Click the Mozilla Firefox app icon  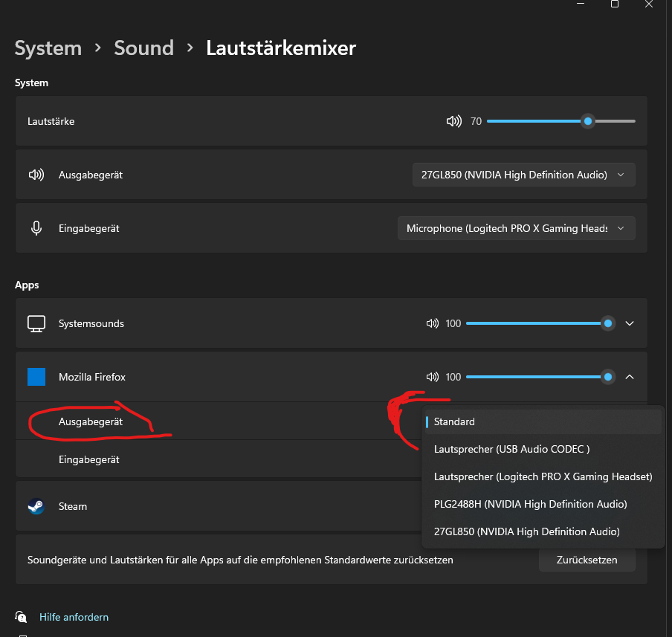coord(36,377)
